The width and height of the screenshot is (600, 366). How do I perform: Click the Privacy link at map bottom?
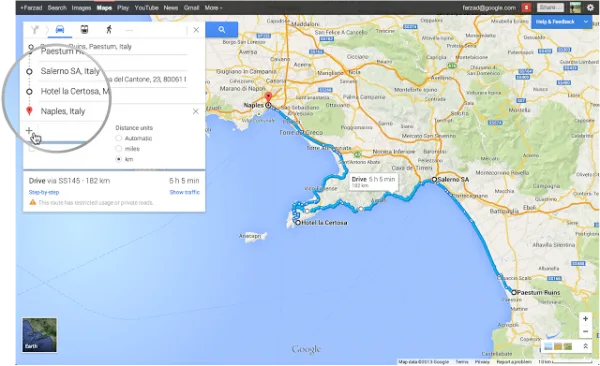coord(482,362)
